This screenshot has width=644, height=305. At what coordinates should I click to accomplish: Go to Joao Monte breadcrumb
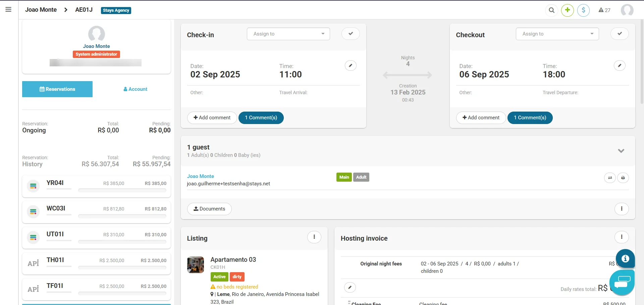[41, 10]
